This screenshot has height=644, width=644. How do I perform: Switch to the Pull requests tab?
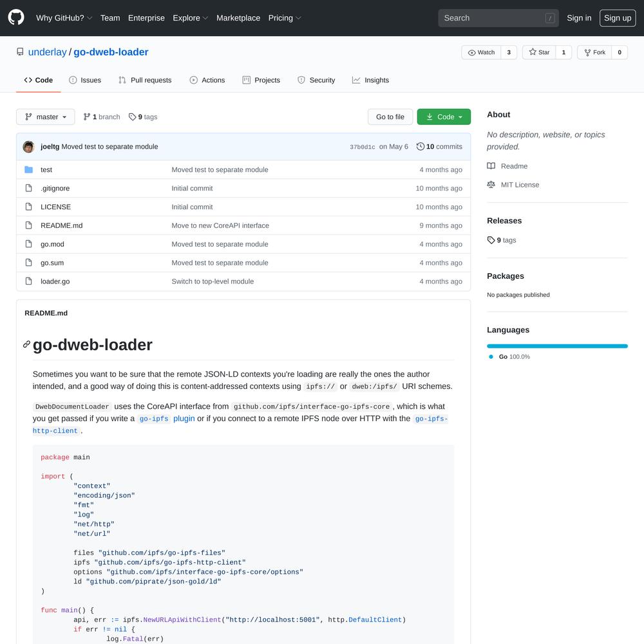tap(145, 80)
